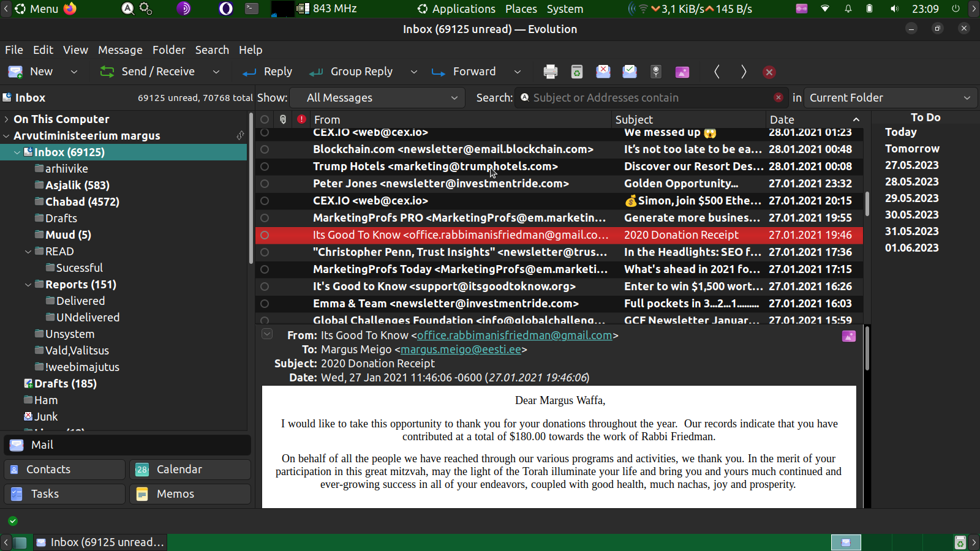
Task: Delete message using the recycle bin icon
Action: [x=576, y=72]
